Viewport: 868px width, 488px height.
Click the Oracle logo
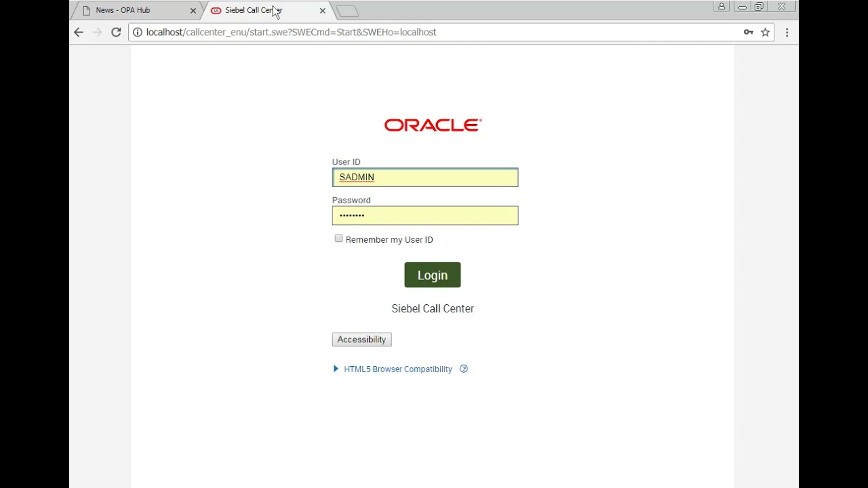(433, 125)
